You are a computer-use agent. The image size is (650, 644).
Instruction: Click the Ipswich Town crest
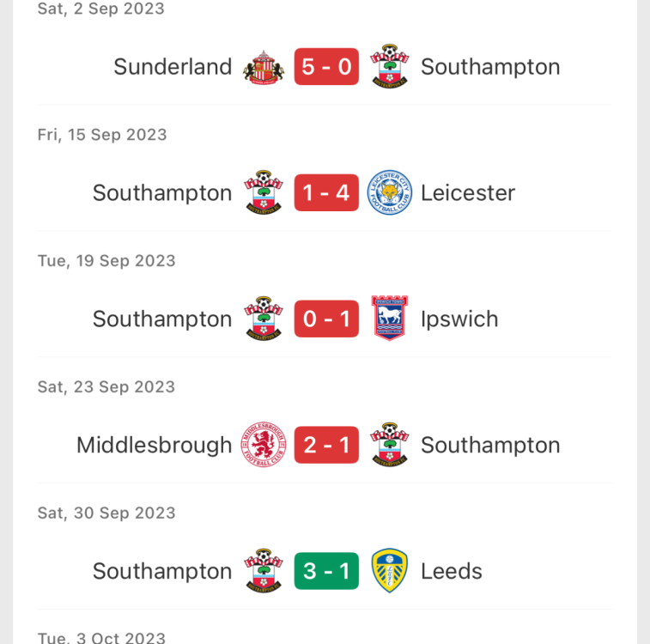click(390, 319)
